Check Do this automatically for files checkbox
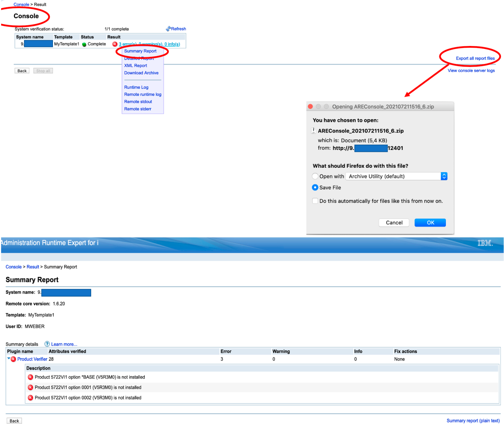The image size is (504, 424). pyautogui.click(x=315, y=201)
